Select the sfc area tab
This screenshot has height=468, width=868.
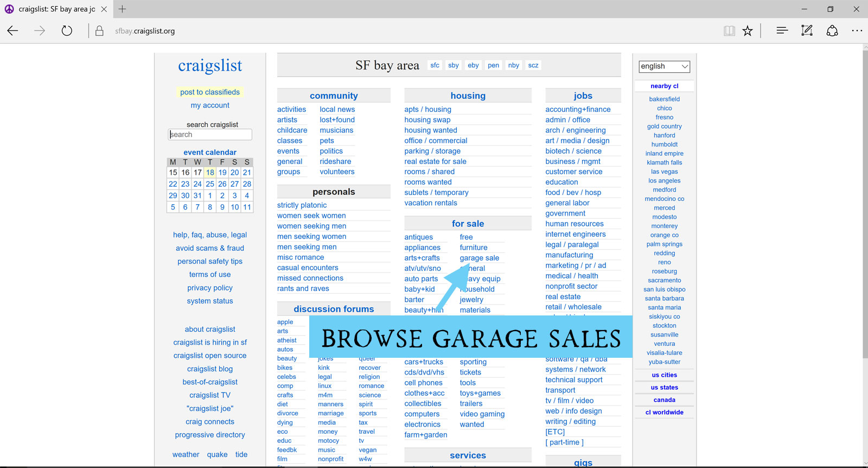pyautogui.click(x=435, y=65)
